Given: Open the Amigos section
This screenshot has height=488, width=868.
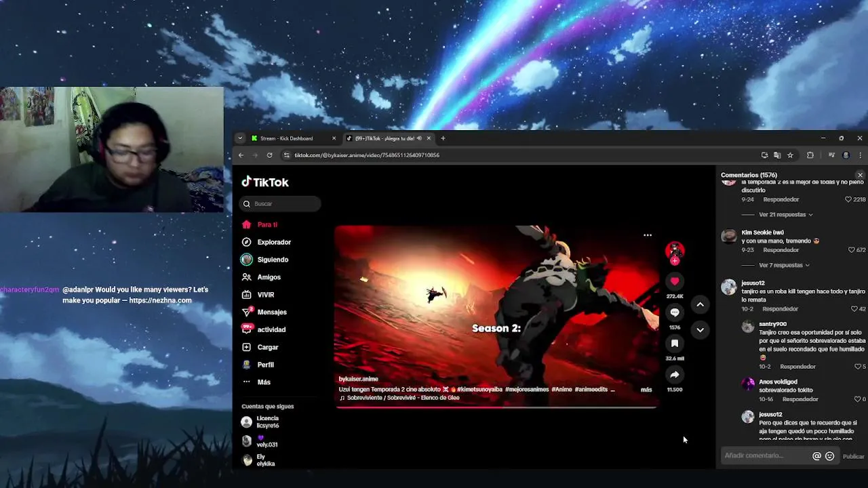Looking at the screenshot, I should (269, 277).
